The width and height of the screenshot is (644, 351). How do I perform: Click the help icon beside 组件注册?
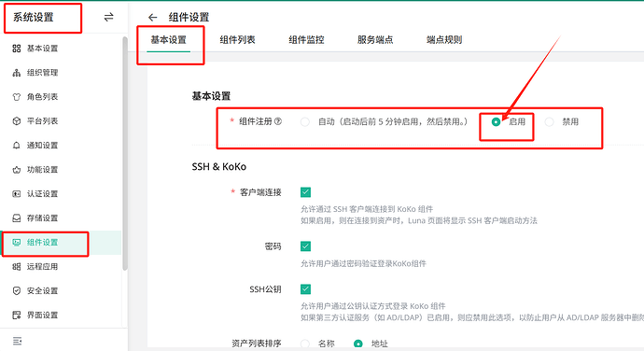coord(278,121)
